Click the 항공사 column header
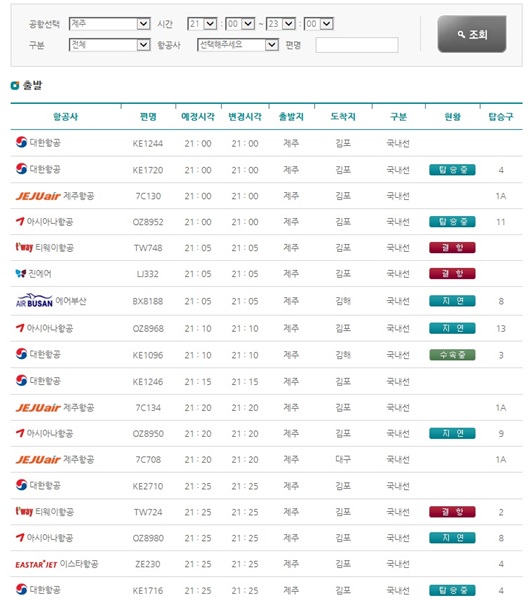 [65, 117]
